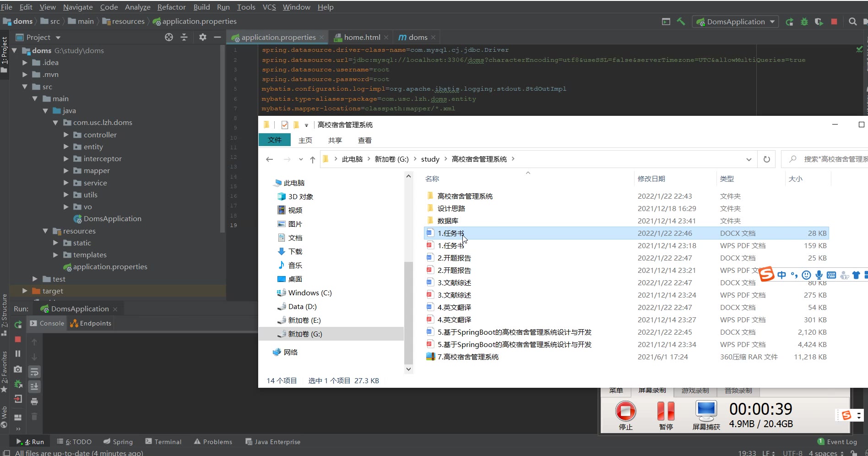Start debugging with the bug icon
Viewport: 868px width, 456px height.
804,22
